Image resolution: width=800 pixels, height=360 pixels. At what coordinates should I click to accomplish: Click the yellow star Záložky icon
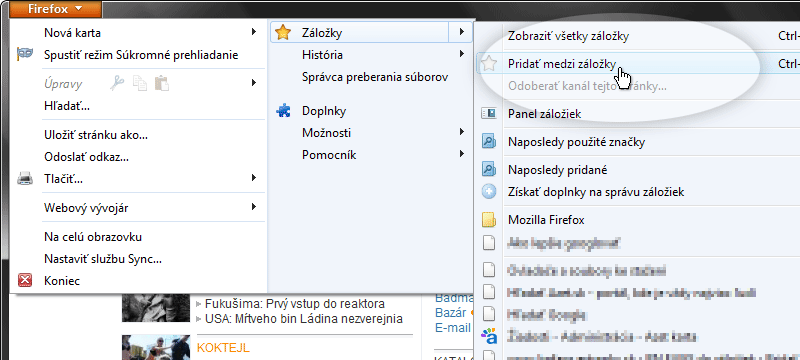[x=282, y=33]
